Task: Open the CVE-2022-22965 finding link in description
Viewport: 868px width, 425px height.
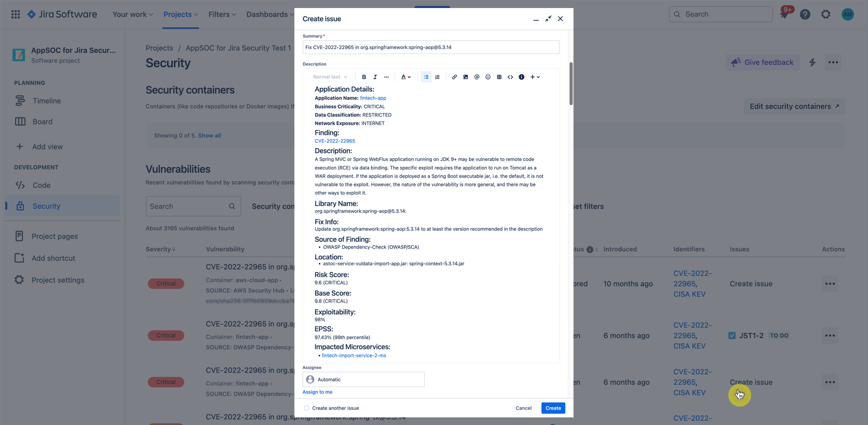Action: tap(335, 141)
